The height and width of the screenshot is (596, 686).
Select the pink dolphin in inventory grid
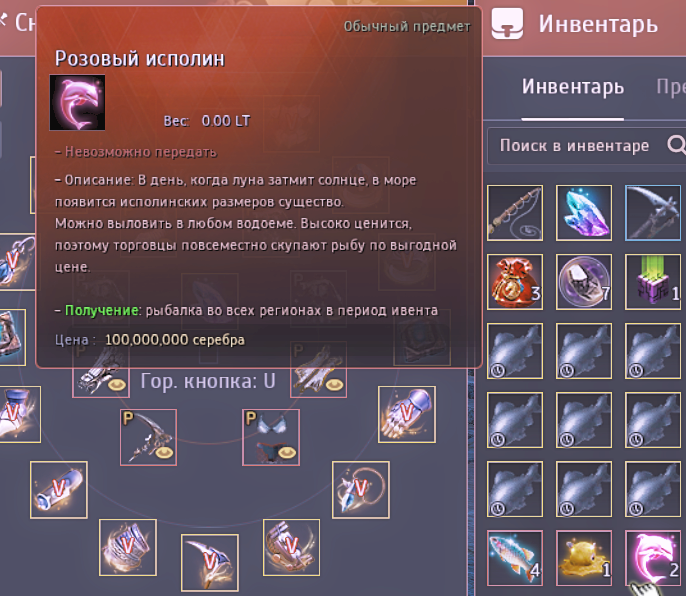653,558
